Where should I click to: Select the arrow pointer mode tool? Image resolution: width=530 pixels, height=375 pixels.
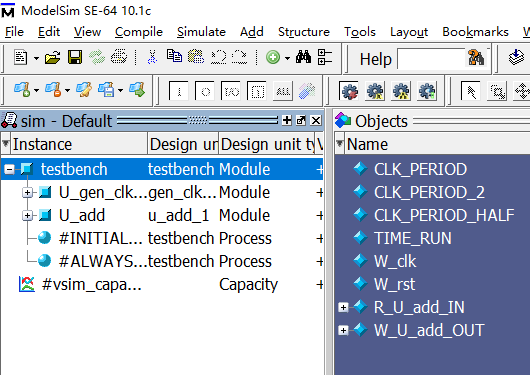pyautogui.click(x=471, y=91)
